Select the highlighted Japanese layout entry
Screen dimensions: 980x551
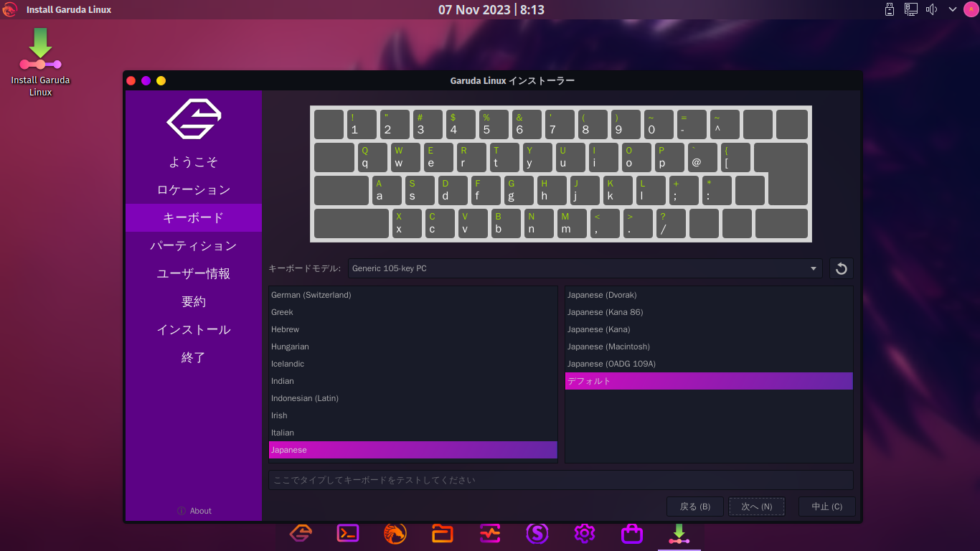413,450
